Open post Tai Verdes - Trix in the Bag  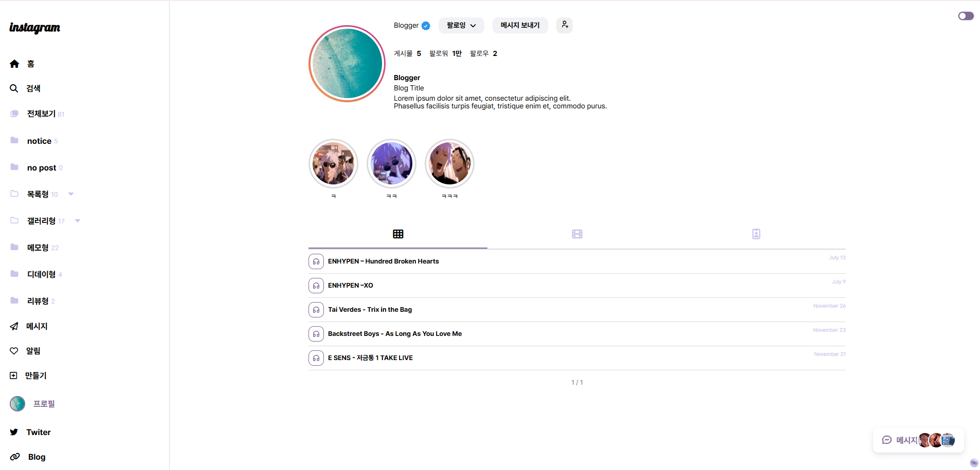click(370, 310)
